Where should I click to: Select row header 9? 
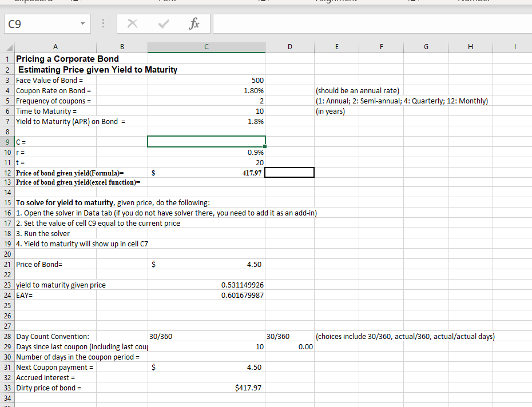(7, 142)
